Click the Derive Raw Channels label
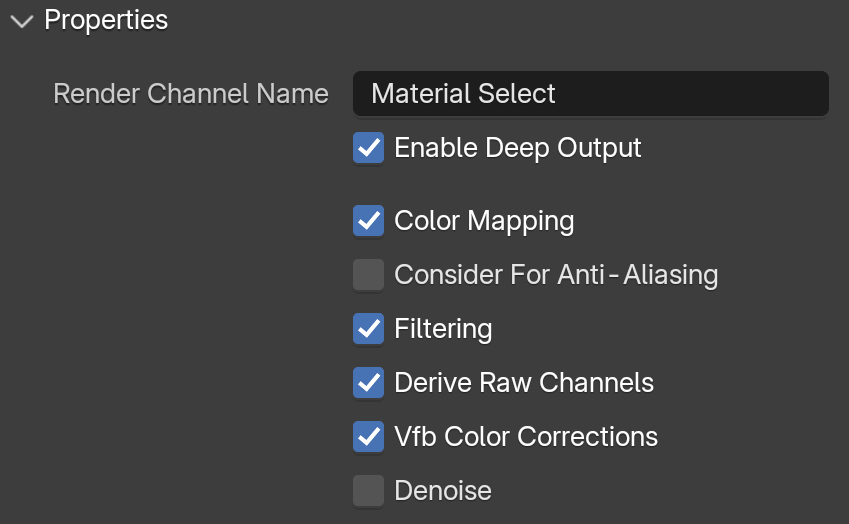 [x=524, y=383]
